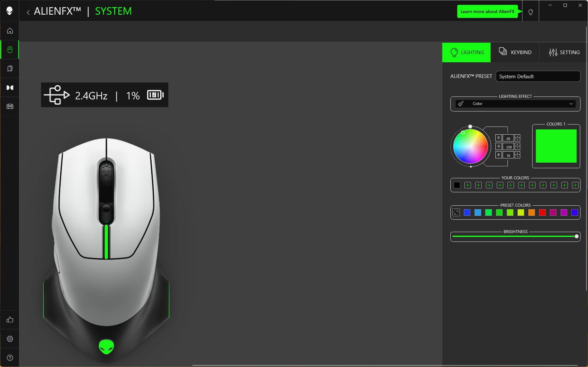
Task: Select the magenta-pink preset color
Action: pos(553,213)
